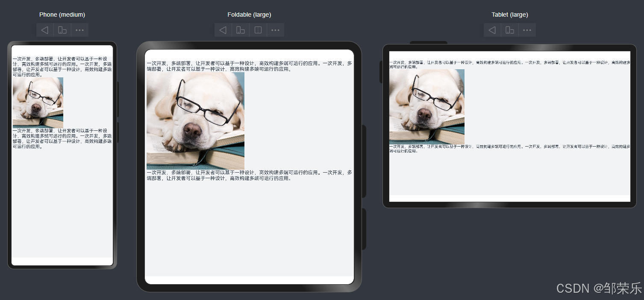Click dog image in Foldable preview
Viewport: 644px width, 300px height.
[195, 121]
